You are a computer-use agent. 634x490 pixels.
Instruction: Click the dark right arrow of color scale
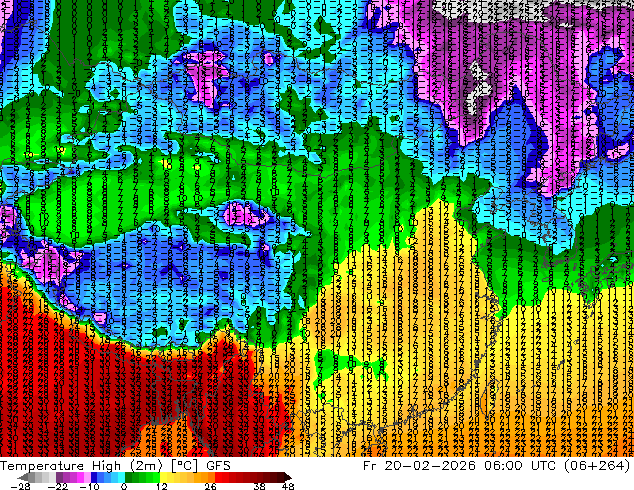[287, 477]
